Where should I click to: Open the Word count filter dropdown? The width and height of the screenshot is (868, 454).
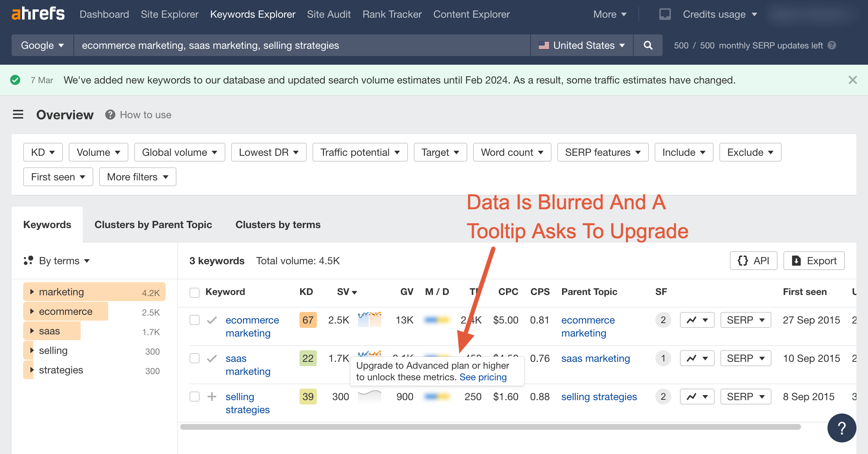point(512,152)
